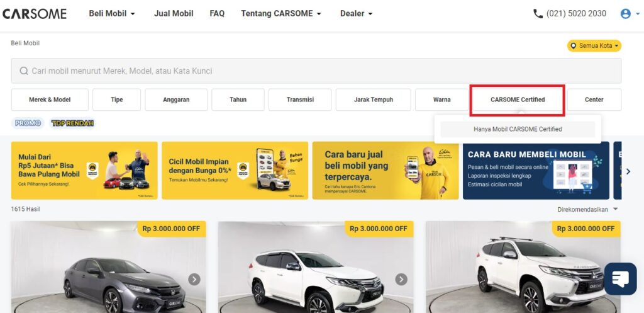Click the Beli Mobil breadcrumb
Viewport: 644px width, 313px height.
pos(25,43)
